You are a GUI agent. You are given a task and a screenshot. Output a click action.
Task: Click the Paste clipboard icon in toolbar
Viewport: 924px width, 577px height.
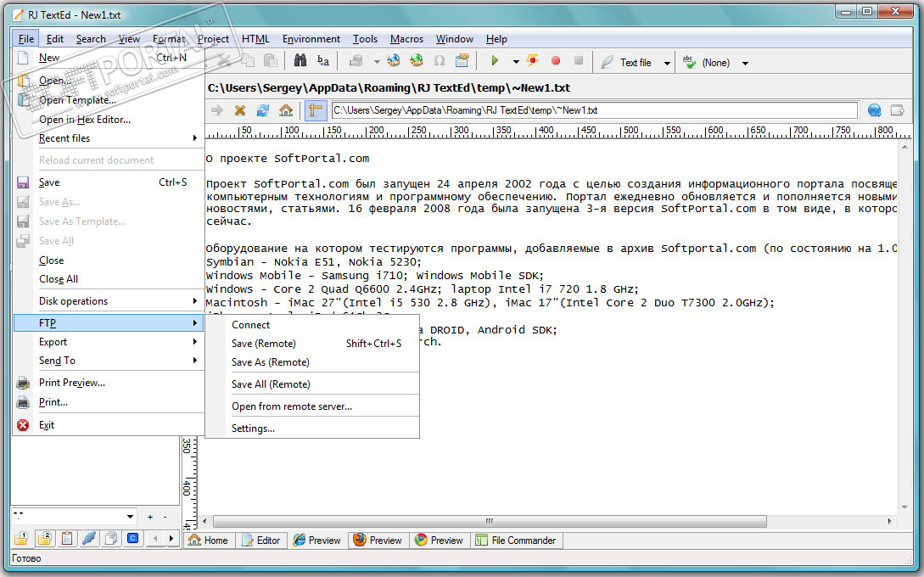tap(271, 61)
